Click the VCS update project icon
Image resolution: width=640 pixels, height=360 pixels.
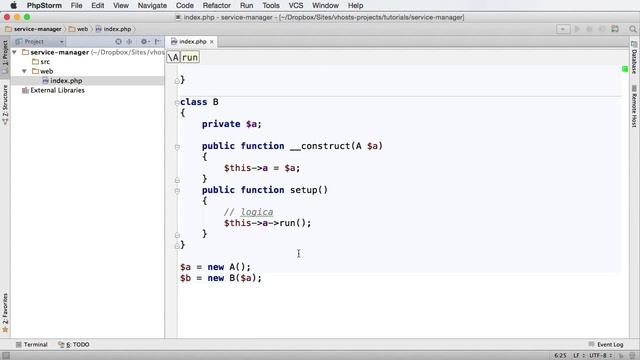pyautogui.click(x=615, y=29)
